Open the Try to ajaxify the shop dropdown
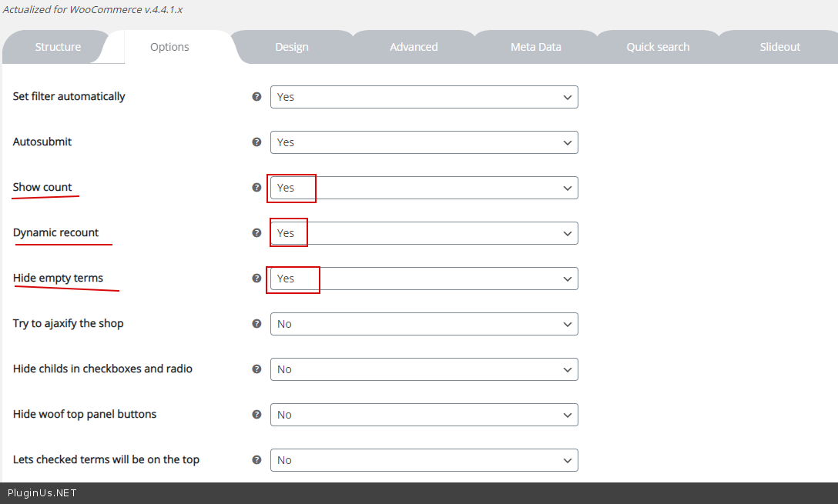This screenshot has height=504, width=838. (424, 324)
